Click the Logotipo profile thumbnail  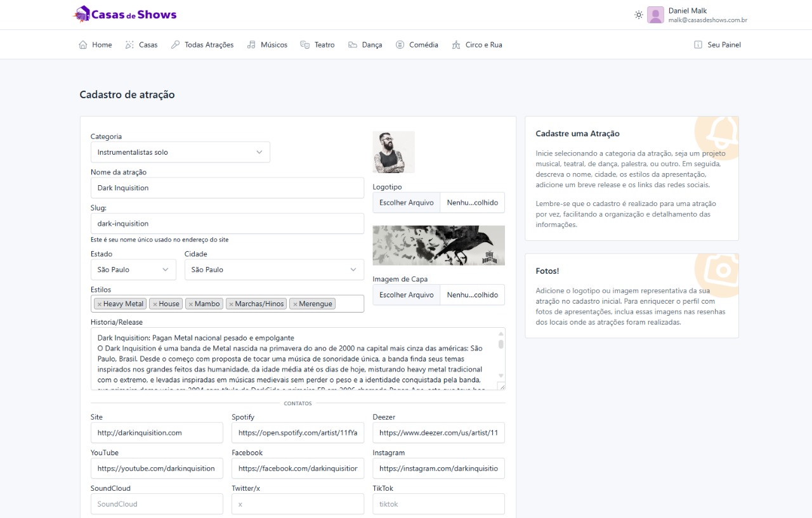pyautogui.click(x=393, y=152)
